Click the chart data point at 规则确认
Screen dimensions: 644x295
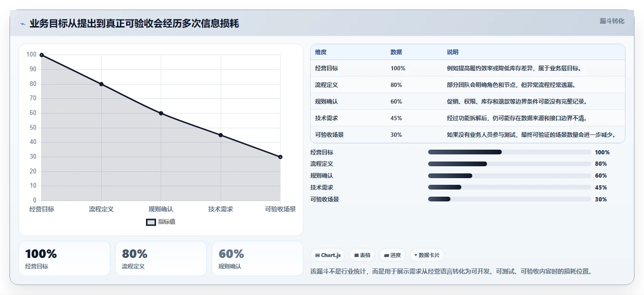click(x=161, y=113)
